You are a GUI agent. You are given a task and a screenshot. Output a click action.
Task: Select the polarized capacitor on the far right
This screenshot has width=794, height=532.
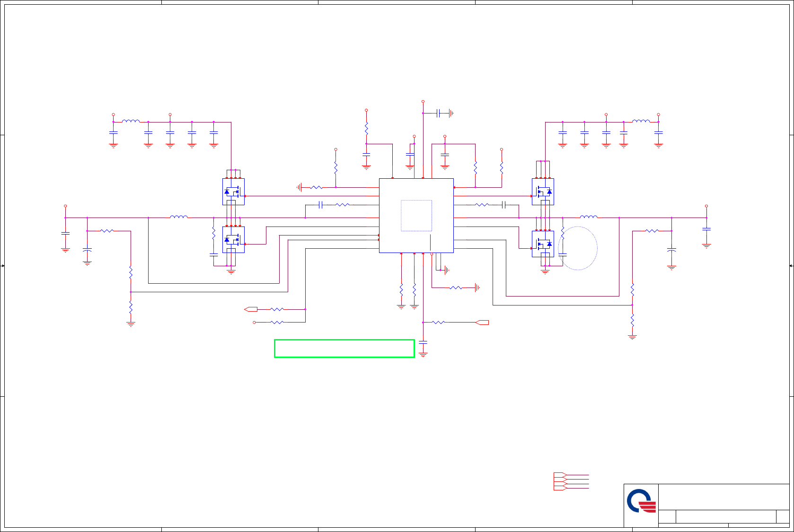[671, 250]
